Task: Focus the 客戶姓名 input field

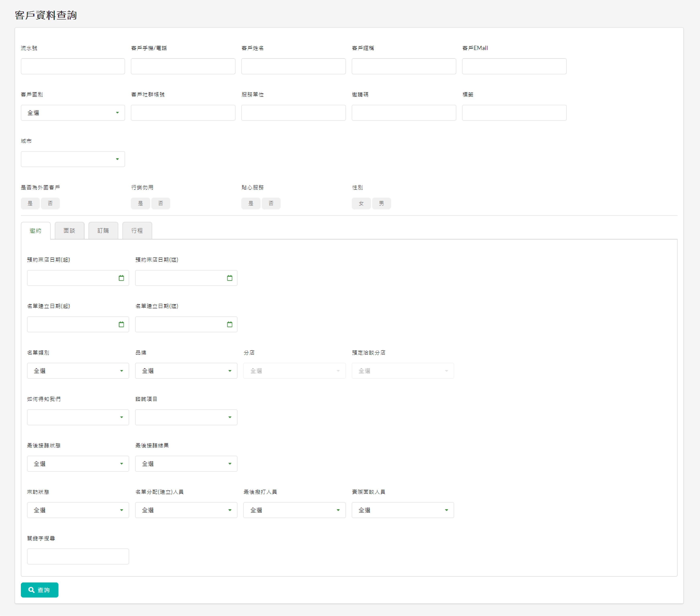Action: coord(293,66)
